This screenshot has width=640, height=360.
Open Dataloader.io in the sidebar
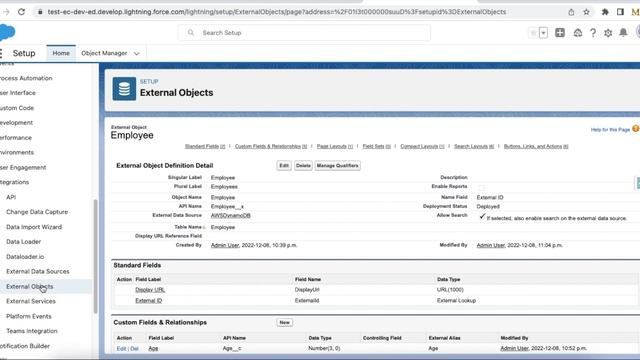25,257
